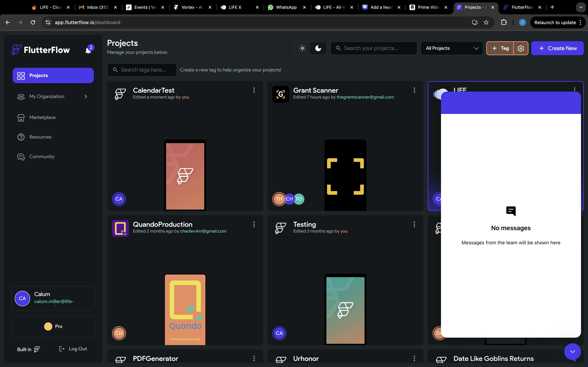The image size is (588, 367).
Task: Open Testing project three-dot menu
Action: pos(414,224)
